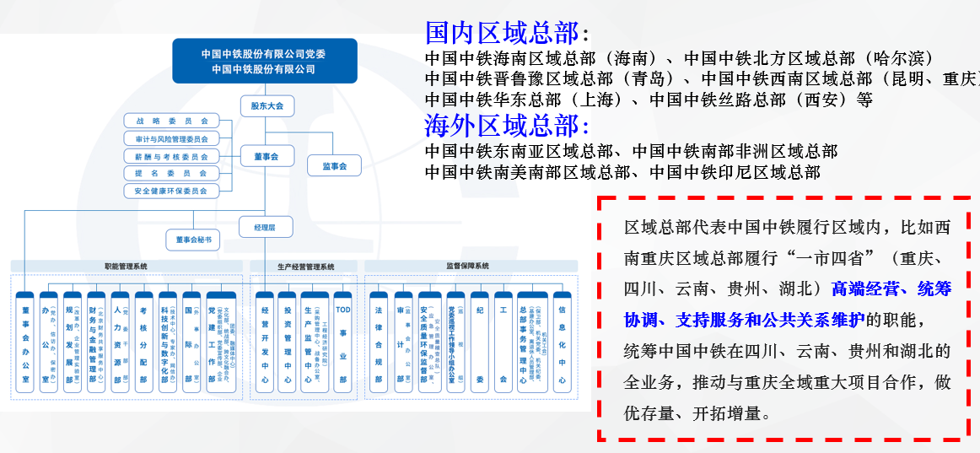
Task: Click the 监事会 box
Action: (x=334, y=165)
